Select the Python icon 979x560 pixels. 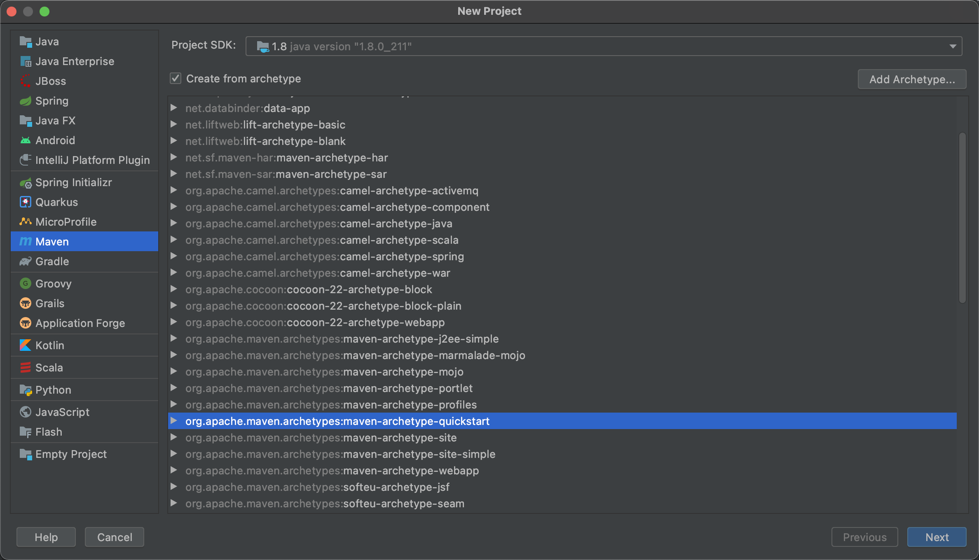[26, 390]
